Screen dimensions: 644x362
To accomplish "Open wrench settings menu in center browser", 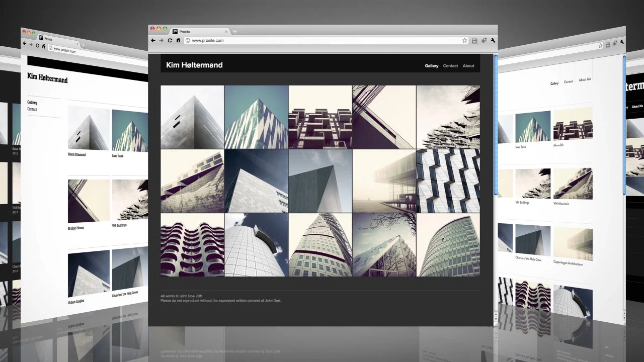I will (x=493, y=41).
